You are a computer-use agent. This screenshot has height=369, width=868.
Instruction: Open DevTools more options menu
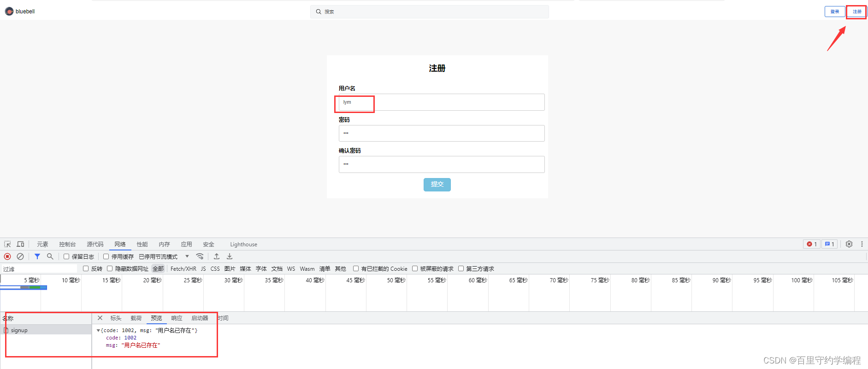pos(862,244)
